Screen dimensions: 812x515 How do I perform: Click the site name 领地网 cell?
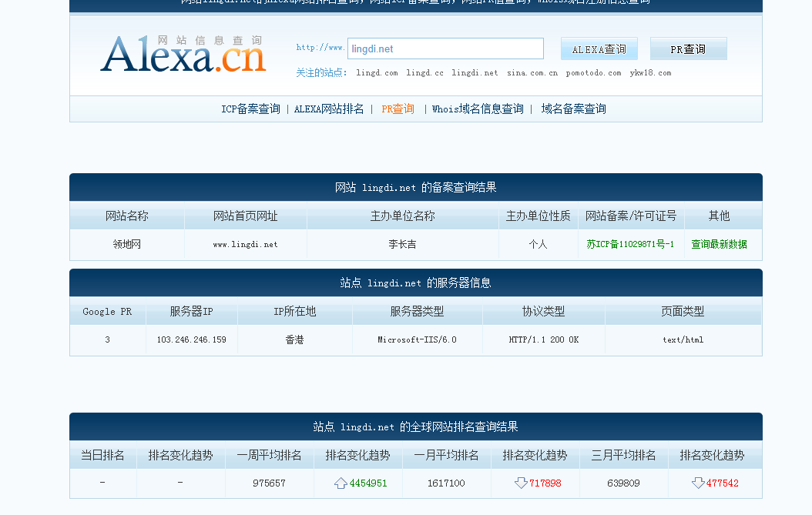127,244
